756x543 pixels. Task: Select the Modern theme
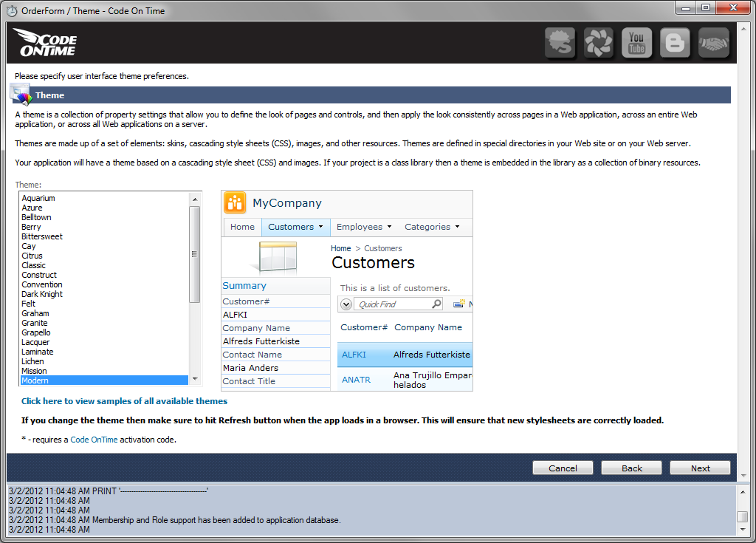point(103,380)
